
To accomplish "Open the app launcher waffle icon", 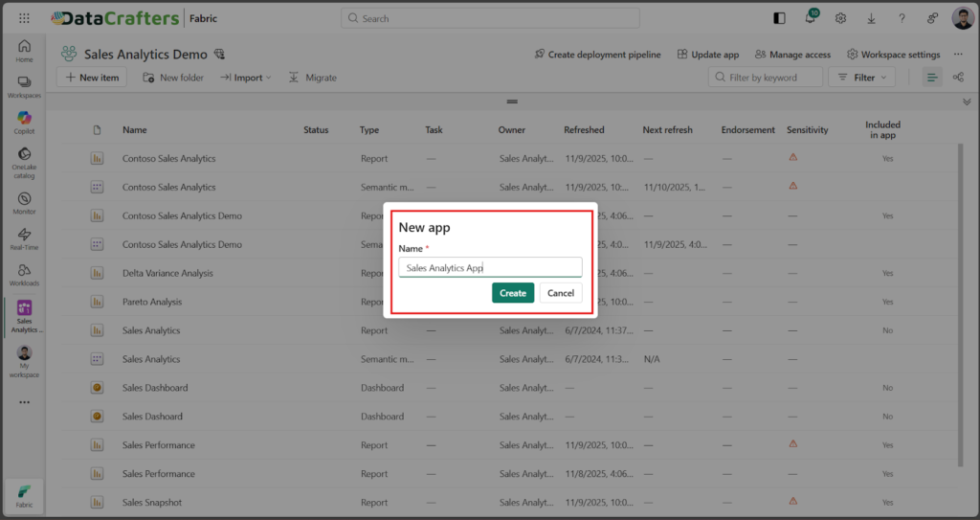I will [24, 18].
